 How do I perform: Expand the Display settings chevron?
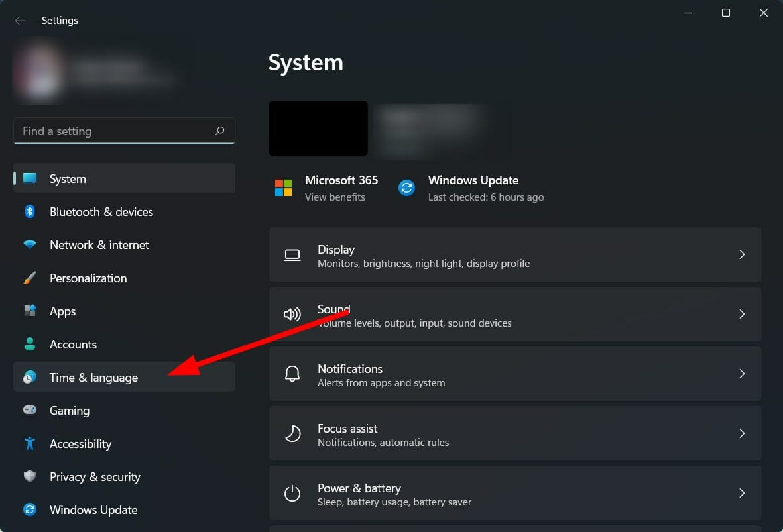[x=742, y=254]
